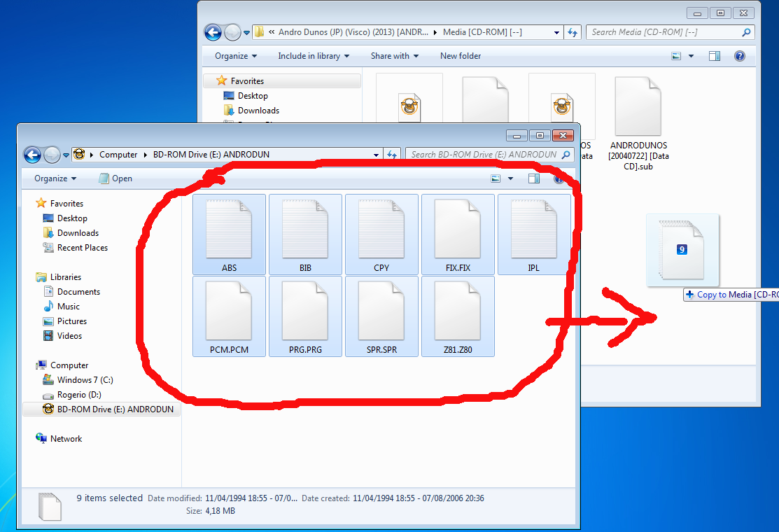The height and width of the screenshot is (532, 779).
Task: Select the PCM.PCM file
Action: pos(229,316)
